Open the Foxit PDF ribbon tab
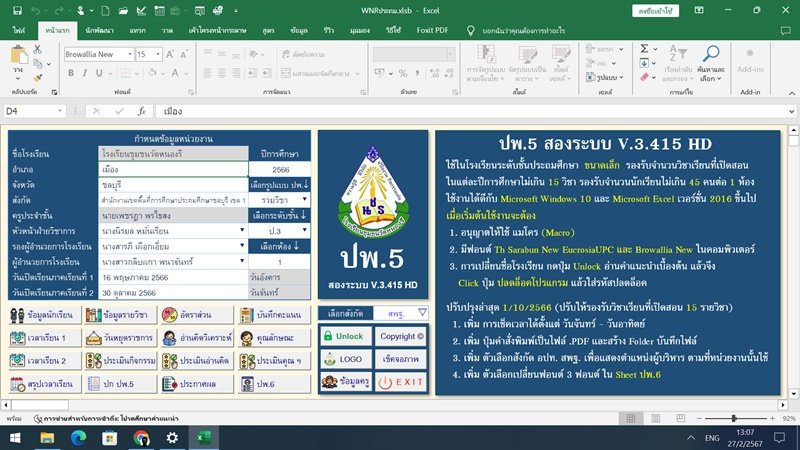Screen dimensions: 800x450 (438, 32)
